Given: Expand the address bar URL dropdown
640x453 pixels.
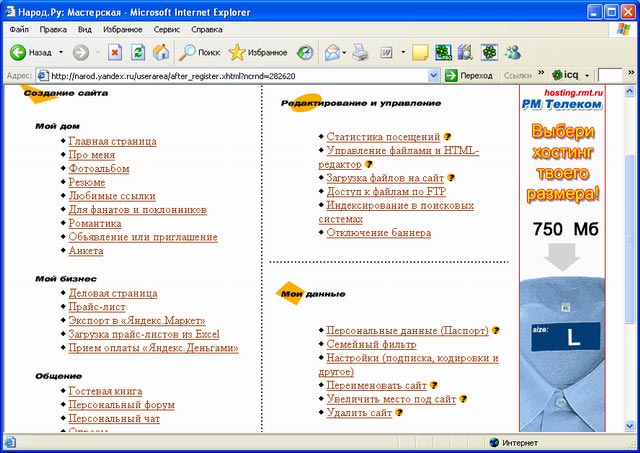Looking at the screenshot, I should pyautogui.click(x=433, y=76).
